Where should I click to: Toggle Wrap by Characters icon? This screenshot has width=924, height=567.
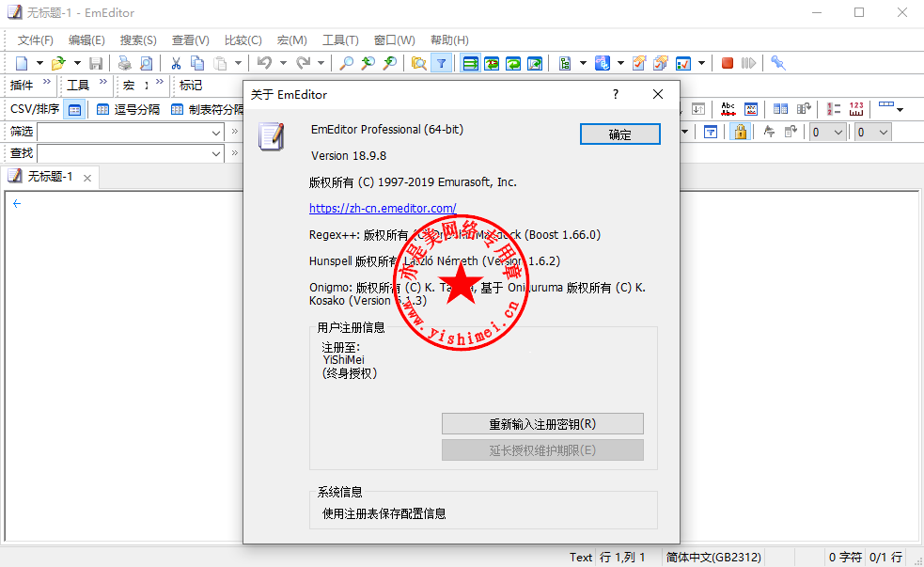[x=492, y=63]
